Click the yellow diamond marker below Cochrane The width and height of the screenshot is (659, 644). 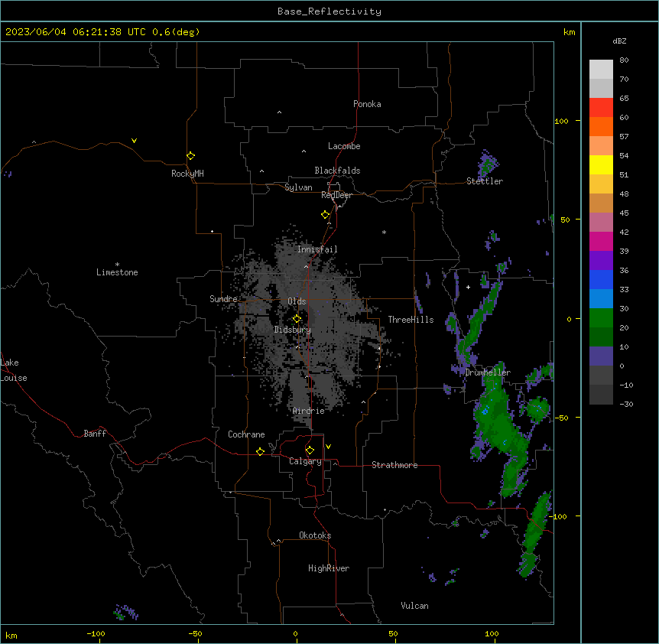click(x=260, y=451)
